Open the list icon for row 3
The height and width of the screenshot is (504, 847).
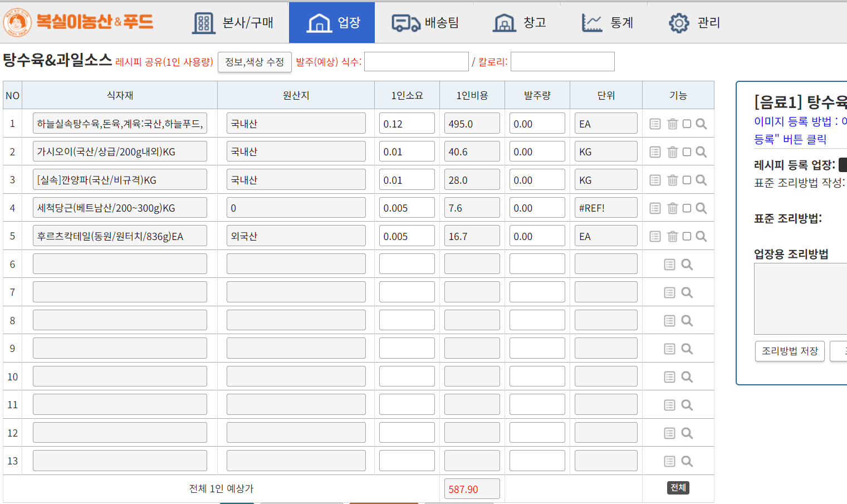[x=655, y=180]
